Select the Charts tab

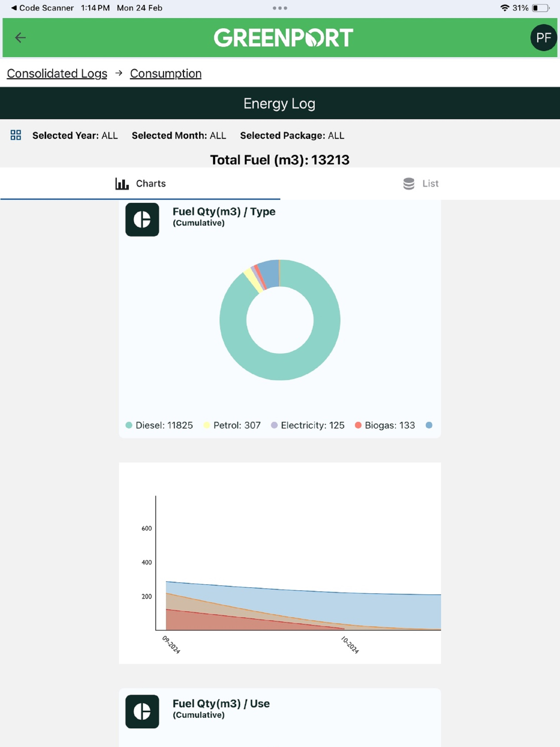click(x=140, y=184)
